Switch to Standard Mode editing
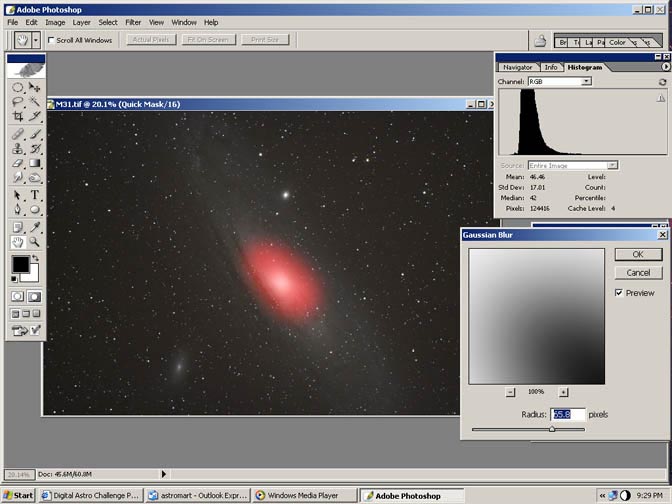 pos(18,297)
